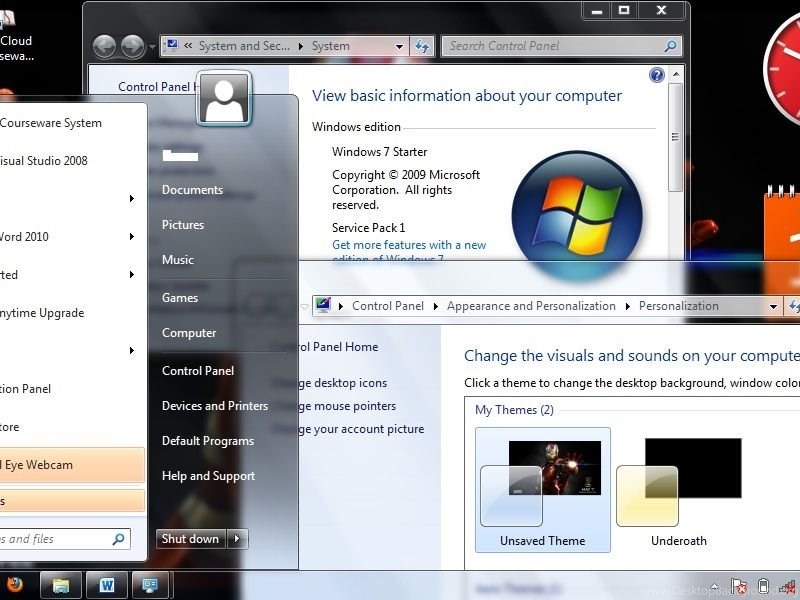Screen dimensions: 800x600
Task: Click the battery power icon in tray
Action: pos(763,587)
